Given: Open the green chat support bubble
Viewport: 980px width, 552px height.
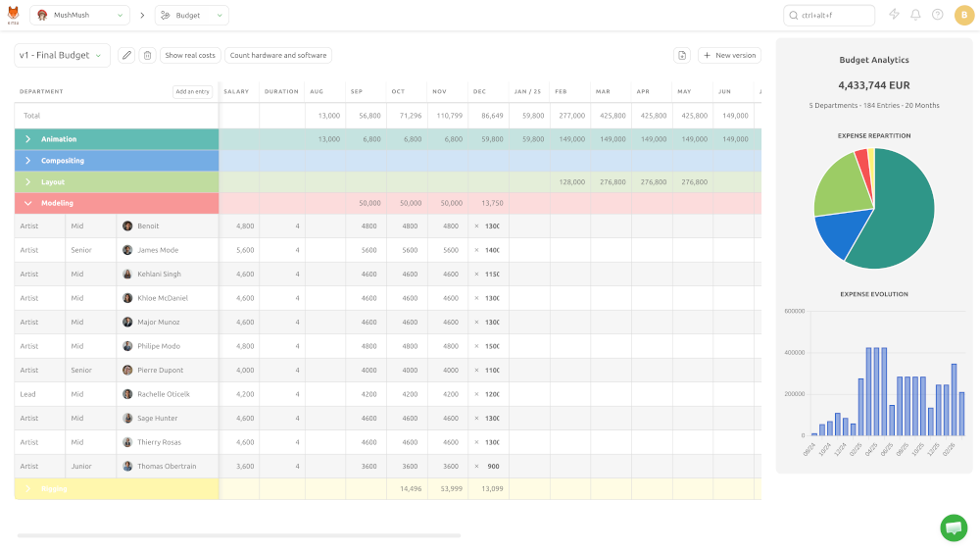Looking at the screenshot, I should pos(954,528).
